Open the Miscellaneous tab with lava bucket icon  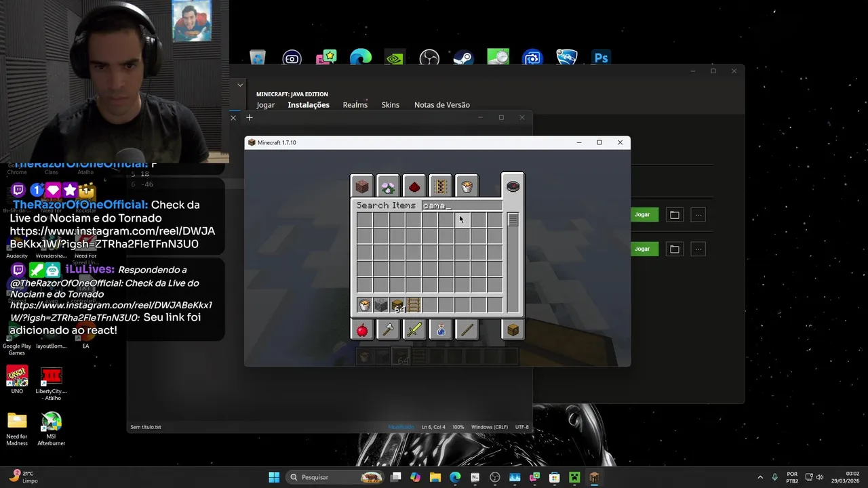point(467,186)
